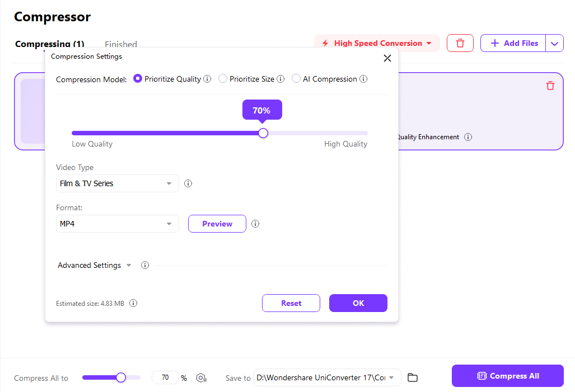The height and width of the screenshot is (392, 575).
Task: Click the 'Low Quality' slider label
Action: 92,144
